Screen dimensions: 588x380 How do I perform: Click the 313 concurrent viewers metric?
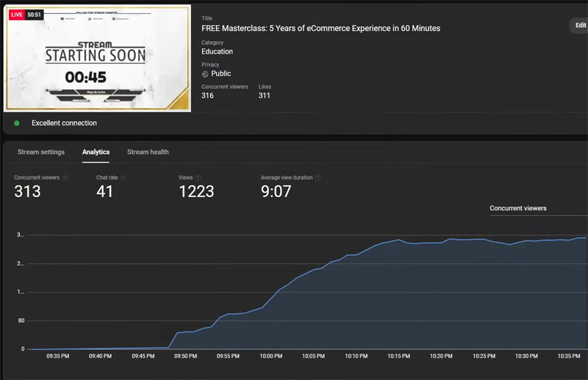27,191
